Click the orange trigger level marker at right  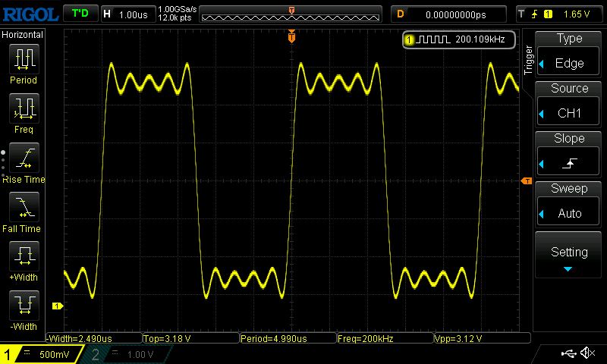527,181
